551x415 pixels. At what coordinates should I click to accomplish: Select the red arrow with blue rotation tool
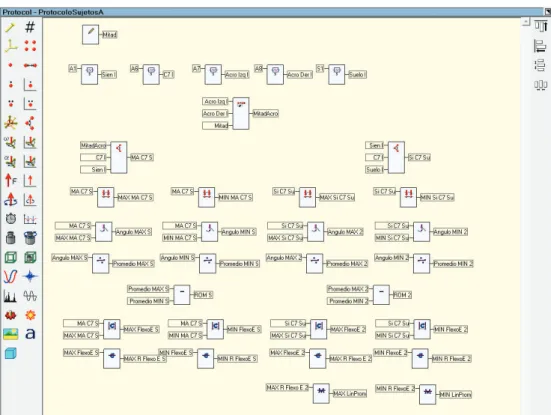pyautogui.click(x=11, y=200)
